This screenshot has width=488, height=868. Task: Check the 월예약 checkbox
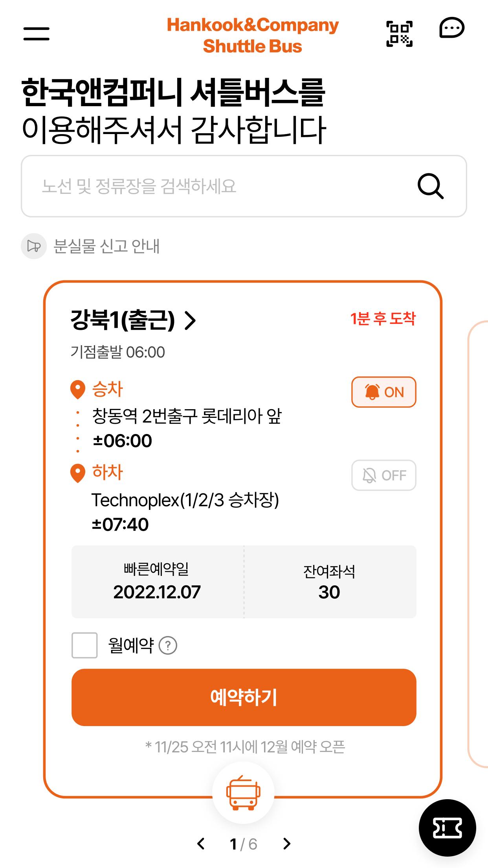(x=84, y=645)
